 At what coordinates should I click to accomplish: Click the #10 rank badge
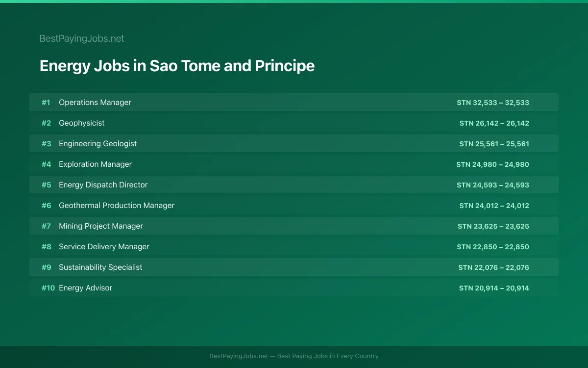click(48, 288)
